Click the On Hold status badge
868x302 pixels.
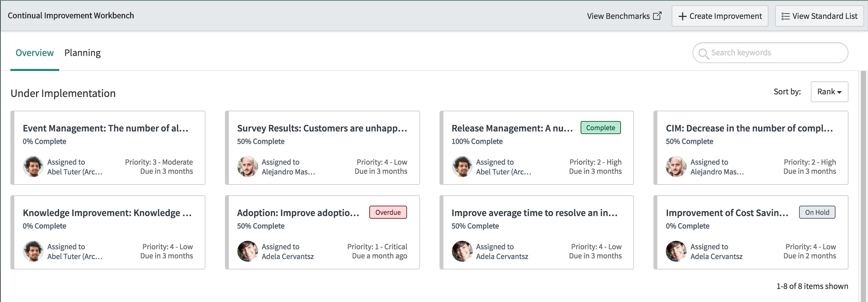tap(817, 212)
